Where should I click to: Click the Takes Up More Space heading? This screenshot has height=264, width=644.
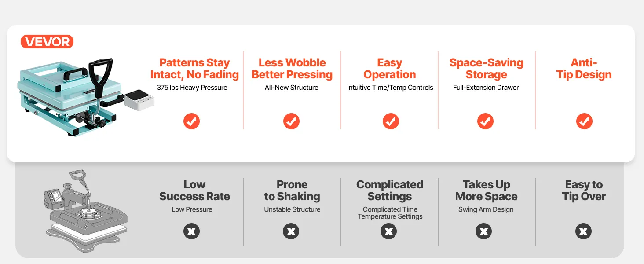[486, 191]
